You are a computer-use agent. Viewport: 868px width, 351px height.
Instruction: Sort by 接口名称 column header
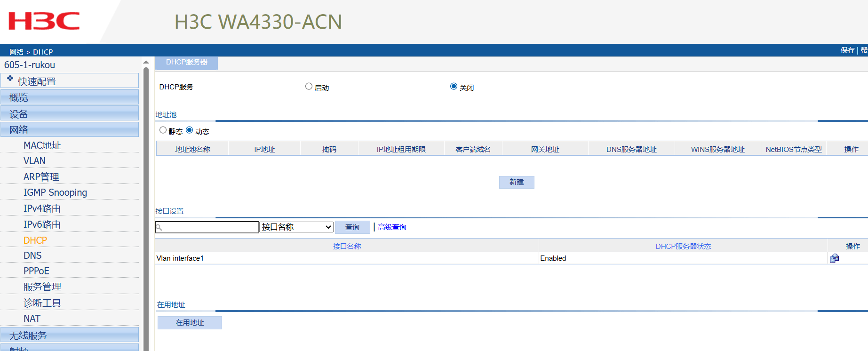[x=347, y=246]
